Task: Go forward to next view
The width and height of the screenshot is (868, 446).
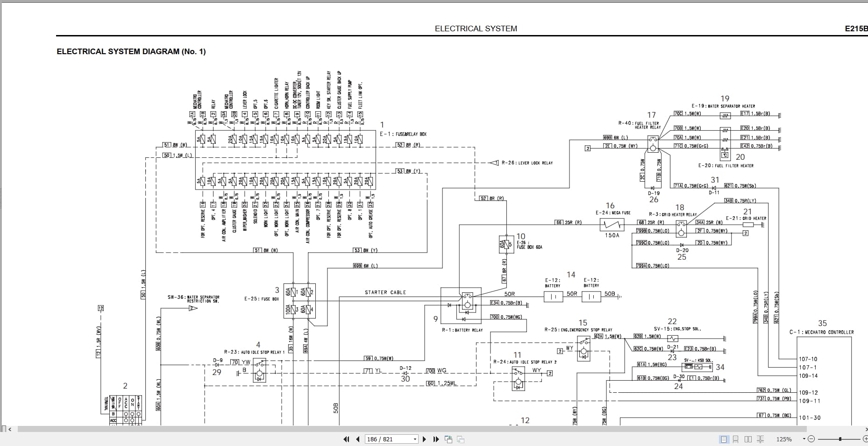Action: coord(461,439)
